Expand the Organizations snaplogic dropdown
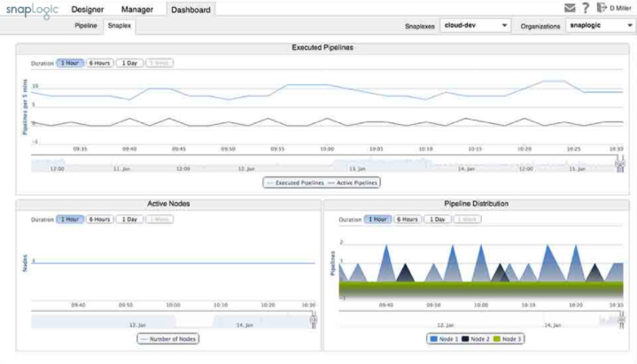Image resolution: width=637 pixels, height=364 pixels. [x=598, y=27]
